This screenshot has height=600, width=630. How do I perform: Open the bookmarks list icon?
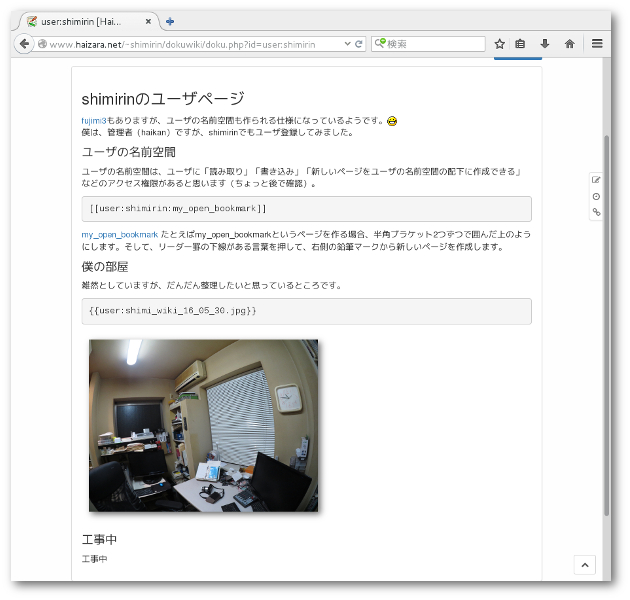coord(521,44)
